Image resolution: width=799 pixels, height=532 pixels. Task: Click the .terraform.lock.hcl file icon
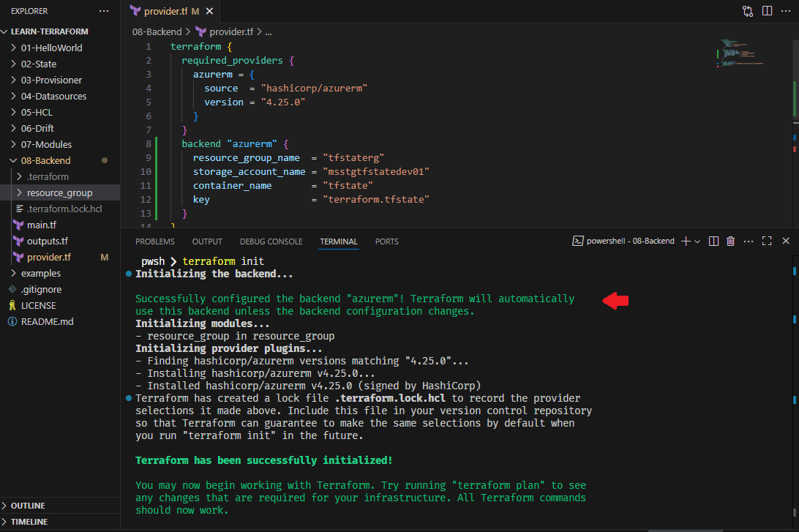click(x=20, y=209)
